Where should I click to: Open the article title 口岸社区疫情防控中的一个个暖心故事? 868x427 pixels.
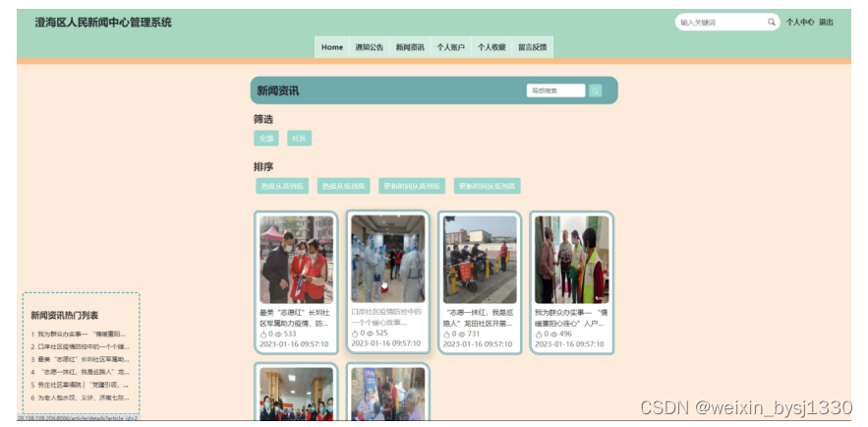click(387, 317)
